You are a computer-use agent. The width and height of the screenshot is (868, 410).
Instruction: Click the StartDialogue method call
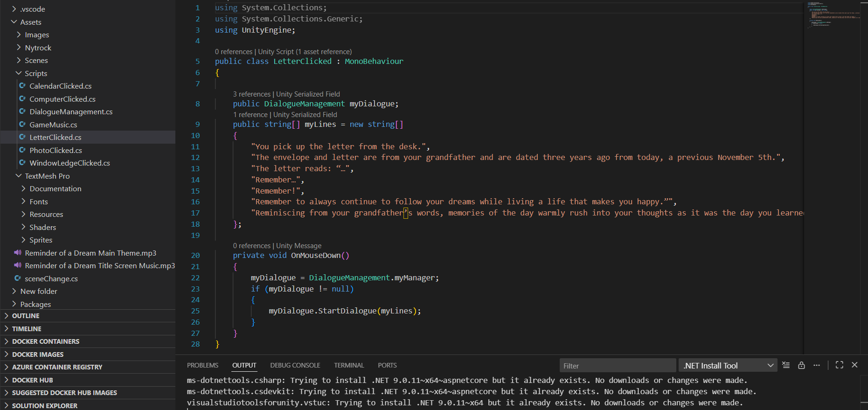(347, 311)
